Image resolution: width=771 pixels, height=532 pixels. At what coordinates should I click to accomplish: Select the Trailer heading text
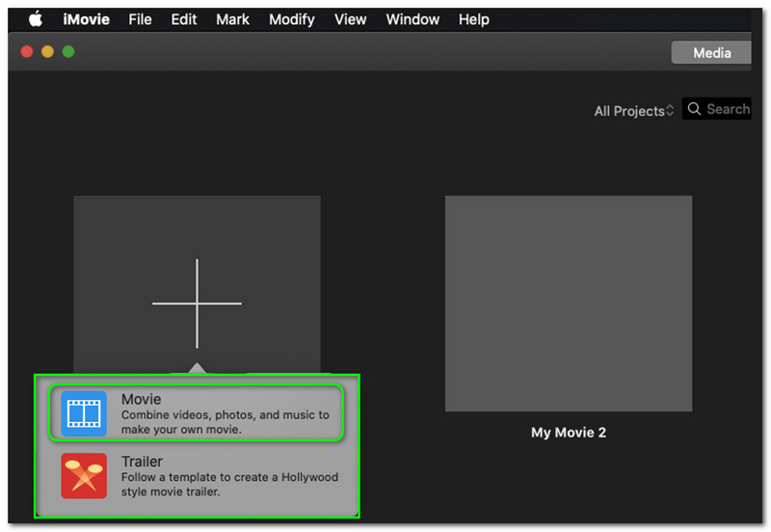[x=142, y=462]
